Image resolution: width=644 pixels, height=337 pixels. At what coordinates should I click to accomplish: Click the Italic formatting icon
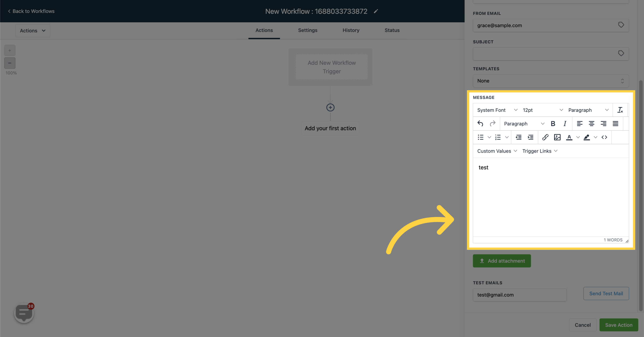point(565,124)
